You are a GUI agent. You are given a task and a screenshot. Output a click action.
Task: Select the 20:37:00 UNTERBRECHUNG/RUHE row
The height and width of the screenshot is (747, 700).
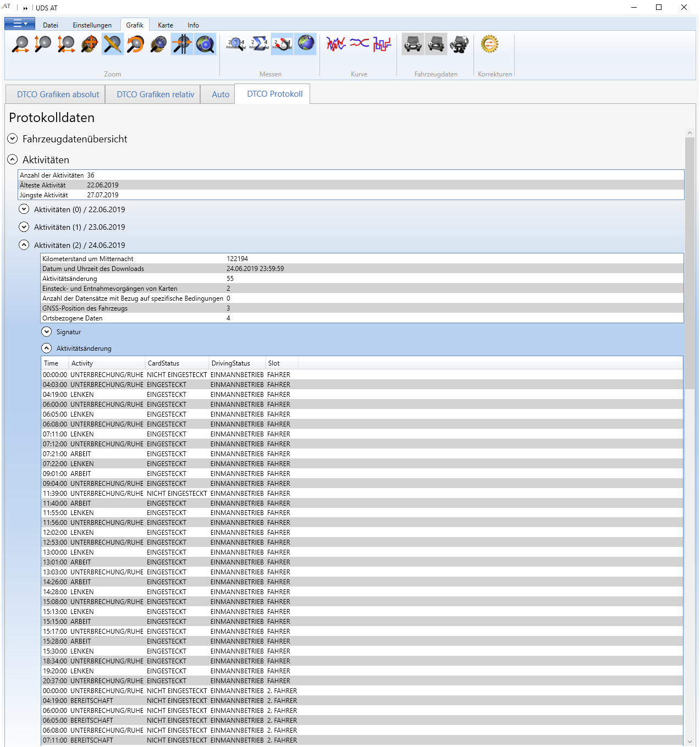[x=362, y=681]
